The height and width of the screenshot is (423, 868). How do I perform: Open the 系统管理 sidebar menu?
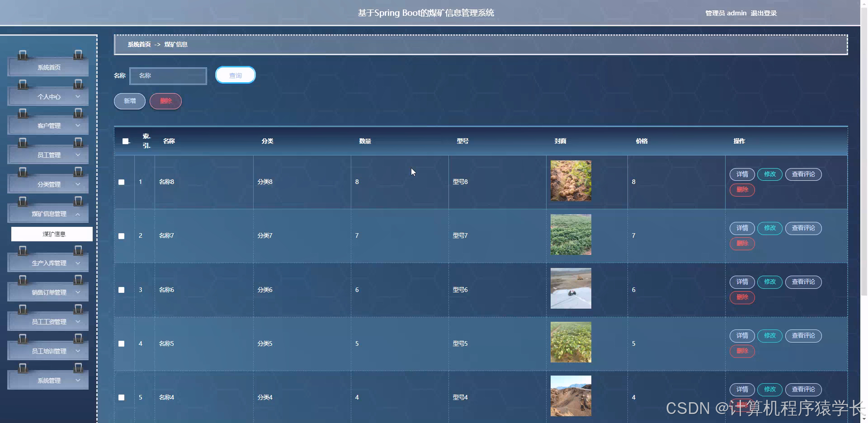(x=48, y=381)
